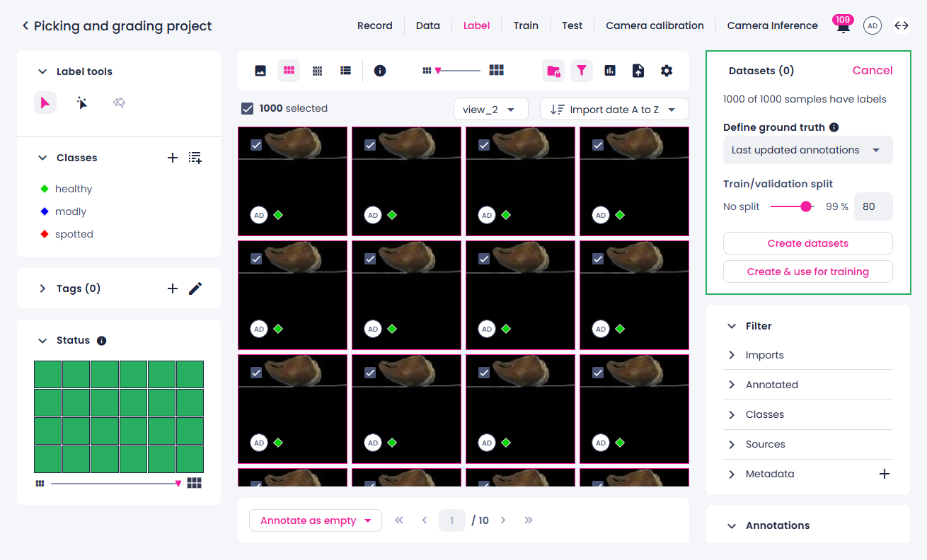
Task: Collapse the Label tools section
Action: click(x=42, y=71)
